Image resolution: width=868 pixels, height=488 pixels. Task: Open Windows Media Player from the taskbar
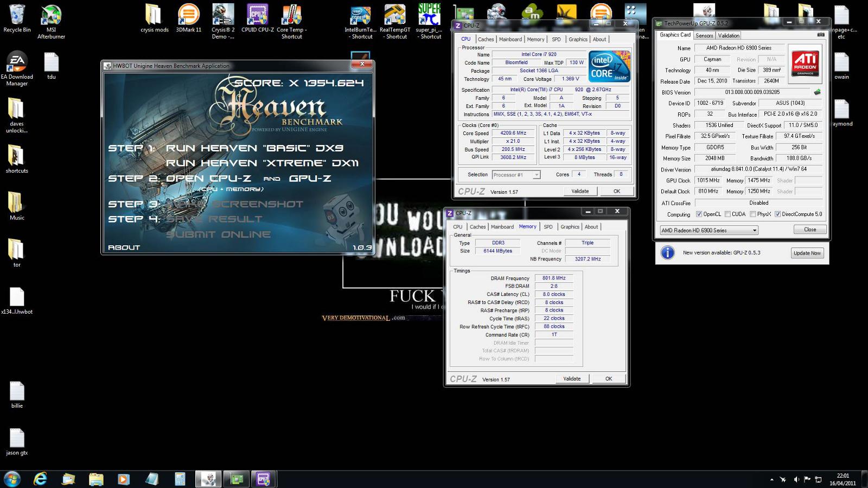click(124, 479)
